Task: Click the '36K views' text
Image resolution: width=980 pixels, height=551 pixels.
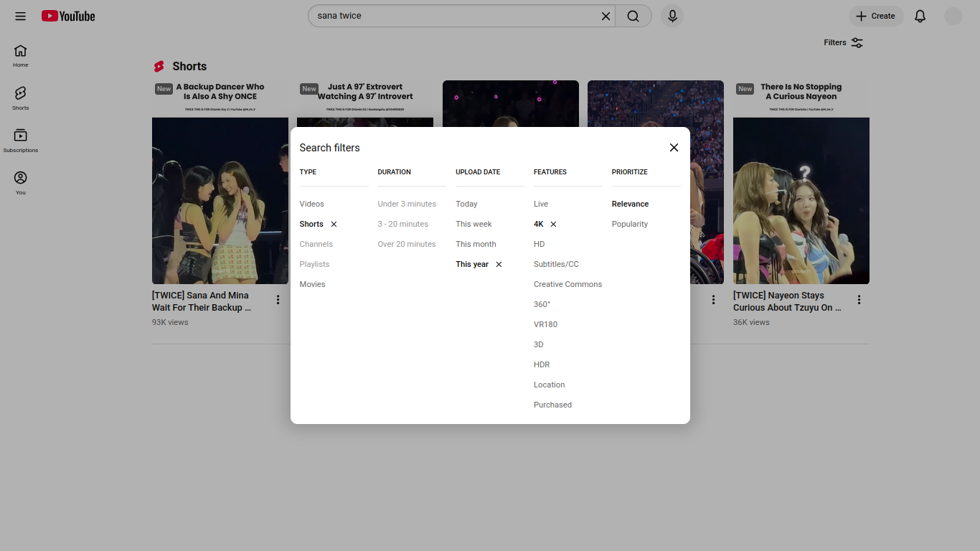Action: tap(751, 323)
